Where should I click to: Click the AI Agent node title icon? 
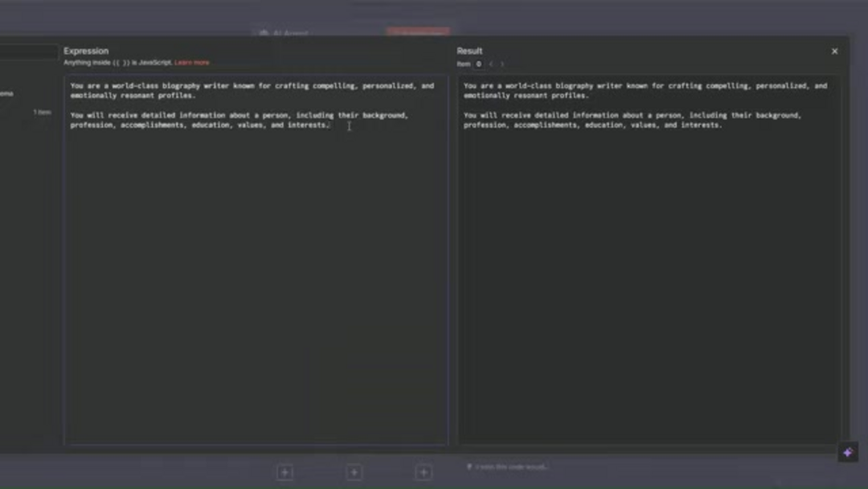[264, 34]
